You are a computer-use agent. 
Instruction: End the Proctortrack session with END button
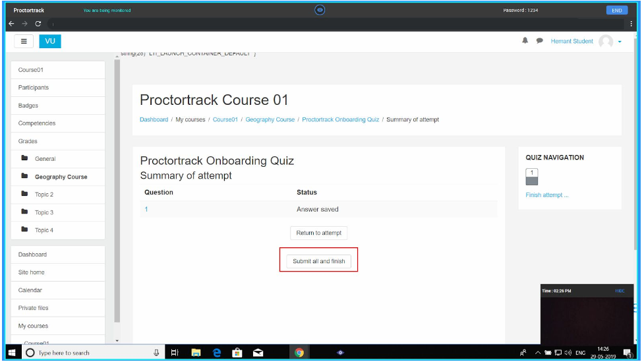coord(616,11)
